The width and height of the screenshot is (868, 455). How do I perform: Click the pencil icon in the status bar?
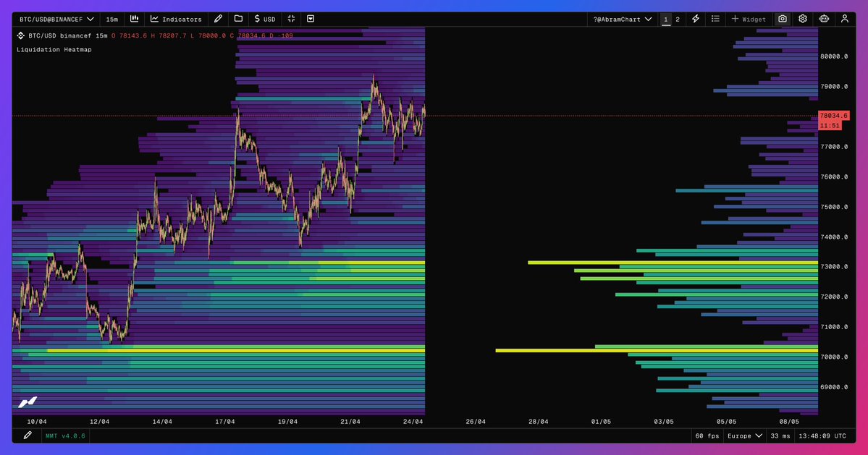[28, 435]
